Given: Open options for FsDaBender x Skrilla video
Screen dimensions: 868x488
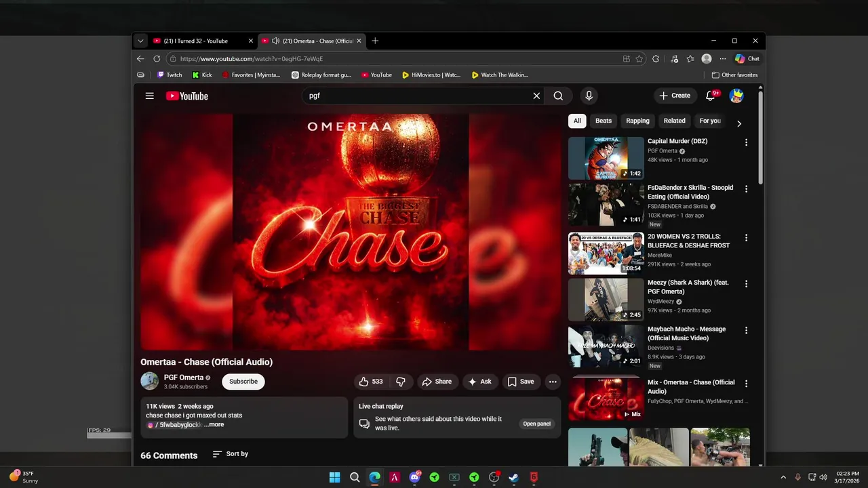Looking at the screenshot, I should tap(746, 189).
